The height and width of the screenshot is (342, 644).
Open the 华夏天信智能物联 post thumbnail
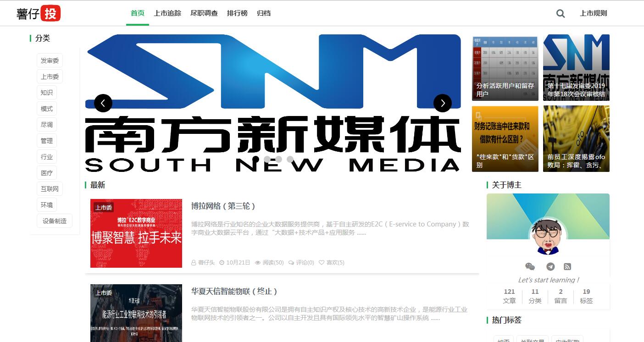(136, 313)
